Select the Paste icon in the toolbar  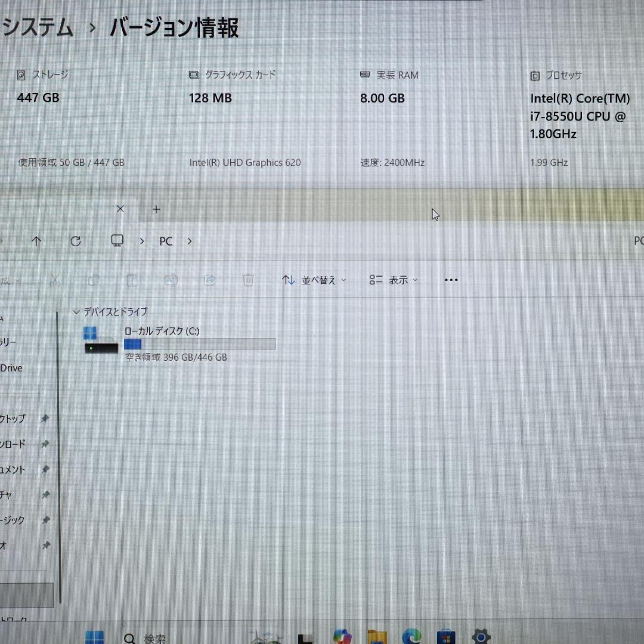coord(132,280)
